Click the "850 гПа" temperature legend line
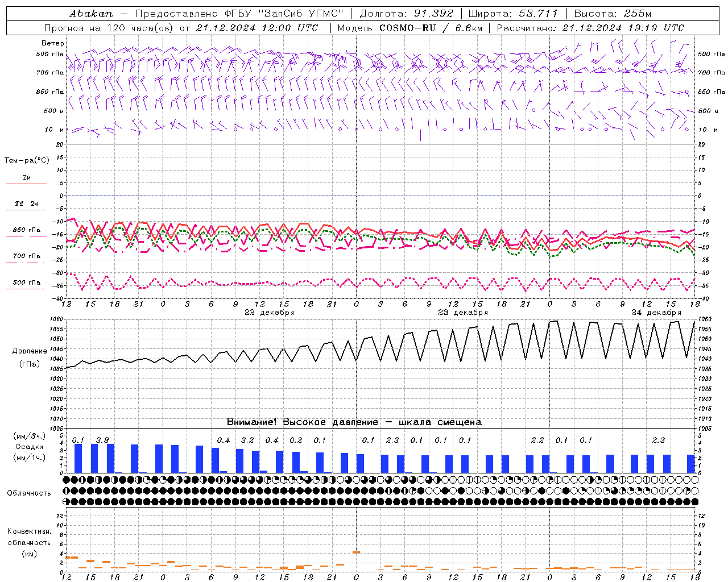Viewport: 728px width, 582px height. 26,236
